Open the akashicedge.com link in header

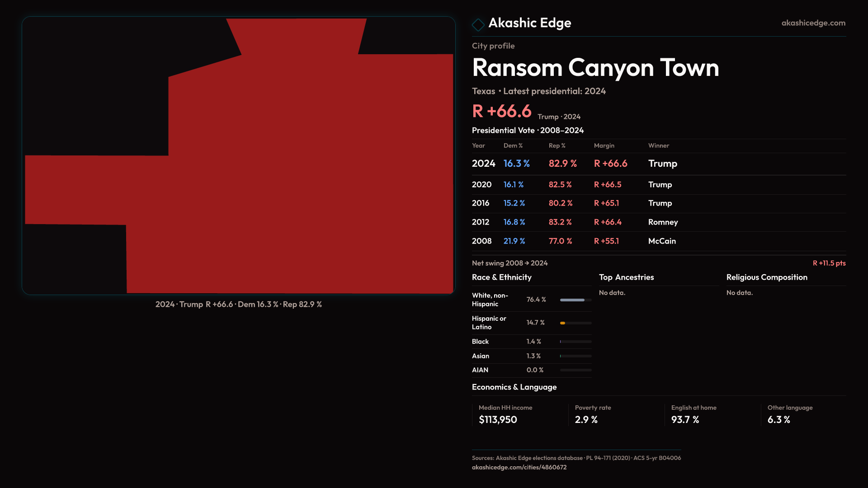[813, 23]
